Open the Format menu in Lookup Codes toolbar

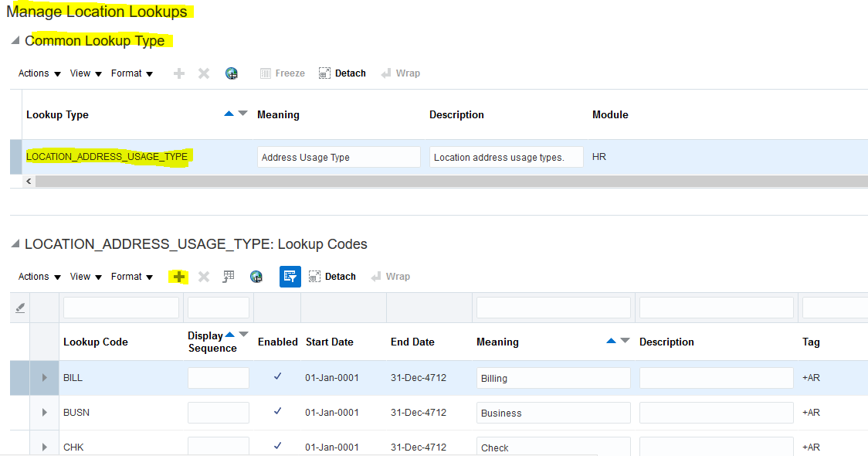[127, 276]
